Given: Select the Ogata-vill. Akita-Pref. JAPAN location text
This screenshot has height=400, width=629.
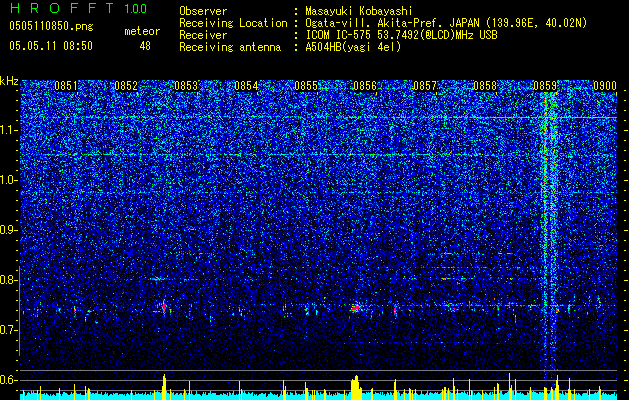Looking at the screenshot, I should [446, 23].
